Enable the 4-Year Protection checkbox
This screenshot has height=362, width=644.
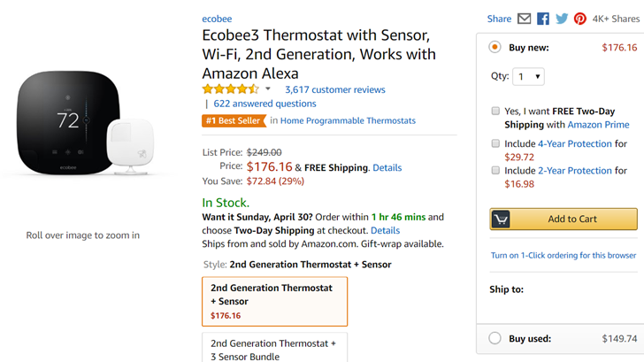(x=495, y=143)
